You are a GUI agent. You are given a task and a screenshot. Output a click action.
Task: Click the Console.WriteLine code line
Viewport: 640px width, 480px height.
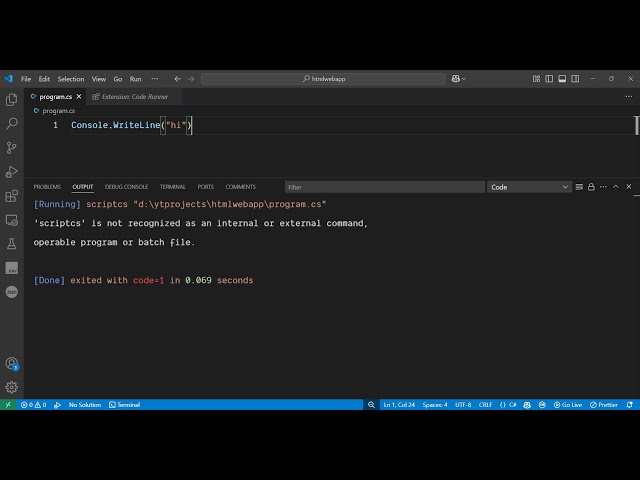pos(131,125)
